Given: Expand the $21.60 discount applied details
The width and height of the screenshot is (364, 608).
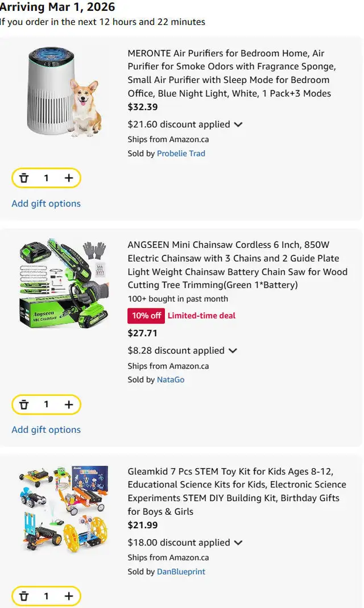Looking at the screenshot, I should point(238,125).
